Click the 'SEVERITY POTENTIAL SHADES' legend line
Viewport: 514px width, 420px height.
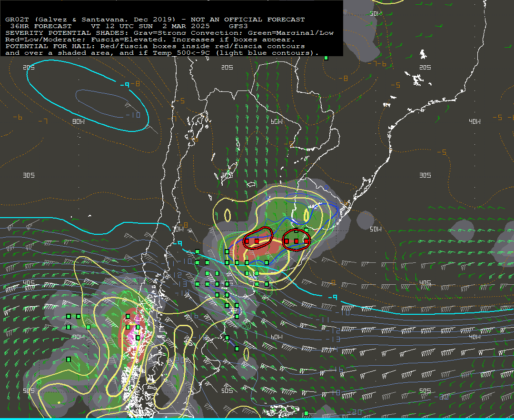(169, 33)
